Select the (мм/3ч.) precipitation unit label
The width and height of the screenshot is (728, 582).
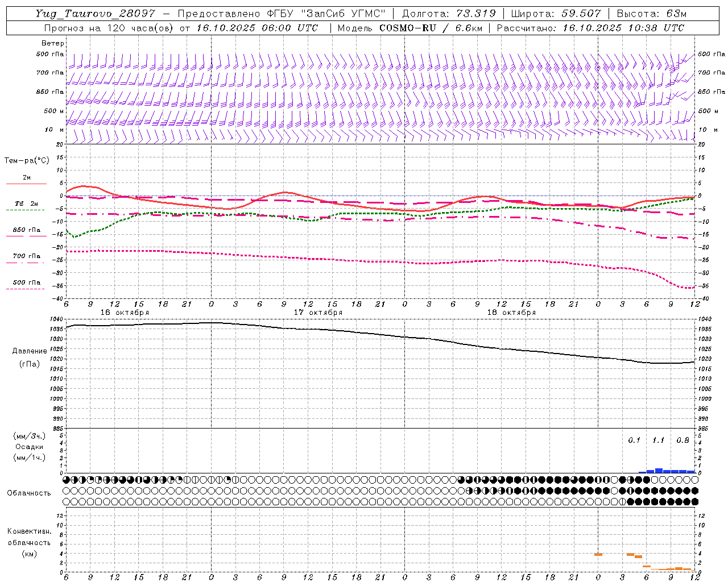coord(30,436)
